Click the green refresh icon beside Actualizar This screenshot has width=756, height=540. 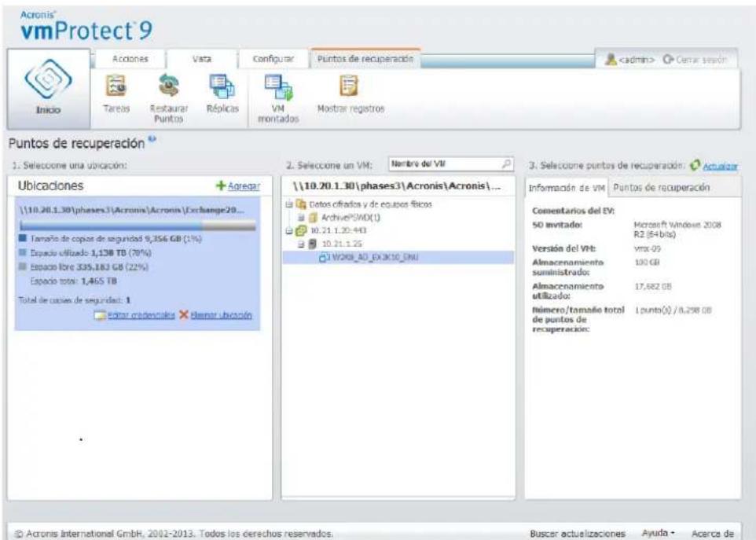click(695, 165)
